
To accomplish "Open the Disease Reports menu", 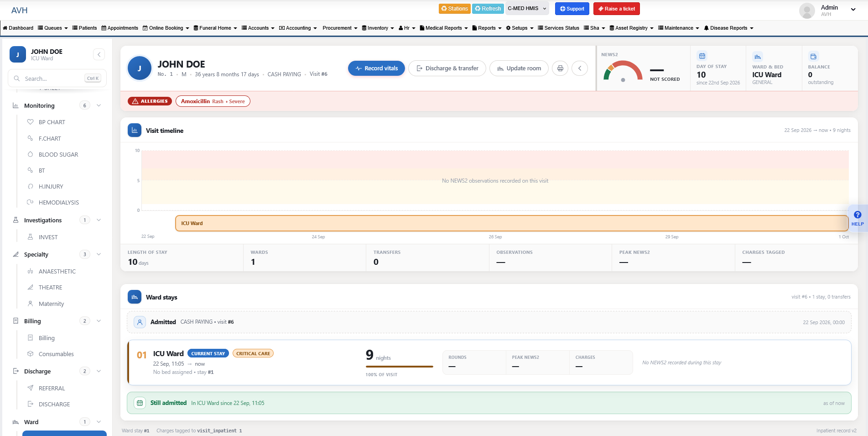I will point(728,28).
